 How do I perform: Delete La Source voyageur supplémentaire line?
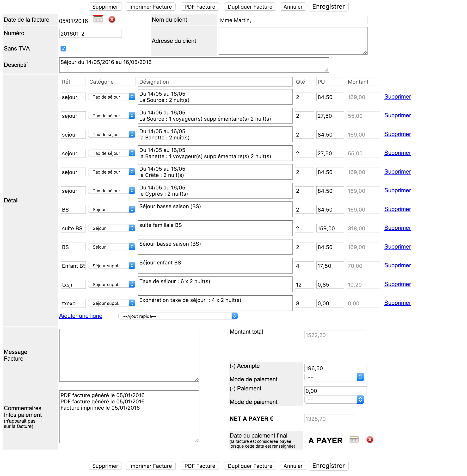[397, 115]
